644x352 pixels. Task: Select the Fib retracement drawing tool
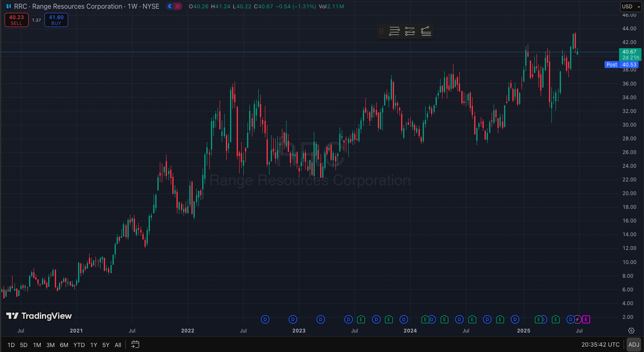tap(394, 31)
